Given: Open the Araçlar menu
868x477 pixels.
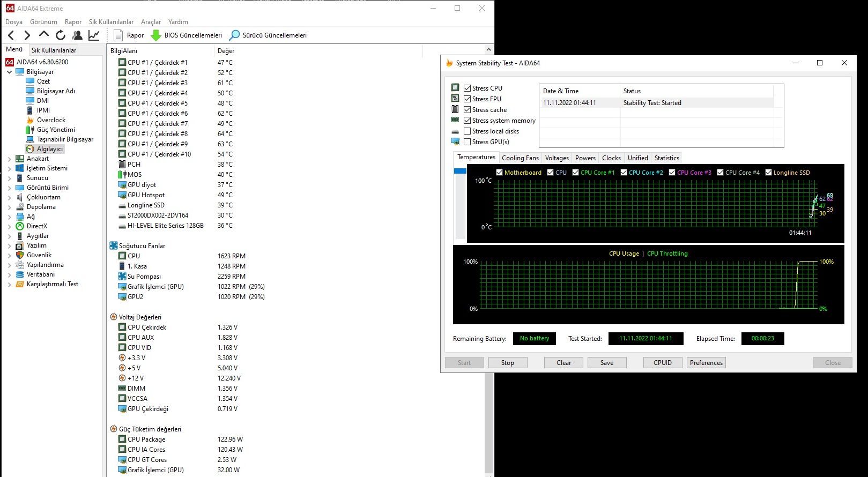Looking at the screenshot, I should [151, 22].
